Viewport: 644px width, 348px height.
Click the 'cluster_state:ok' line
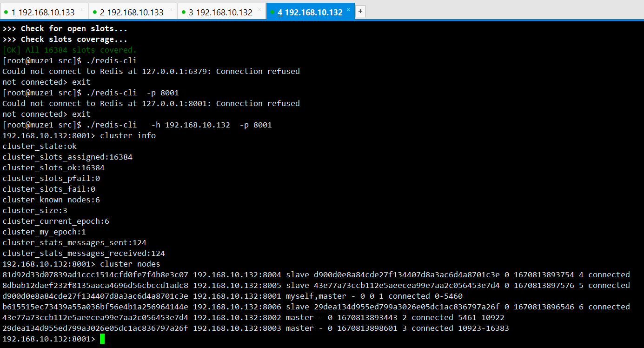coord(40,146)
